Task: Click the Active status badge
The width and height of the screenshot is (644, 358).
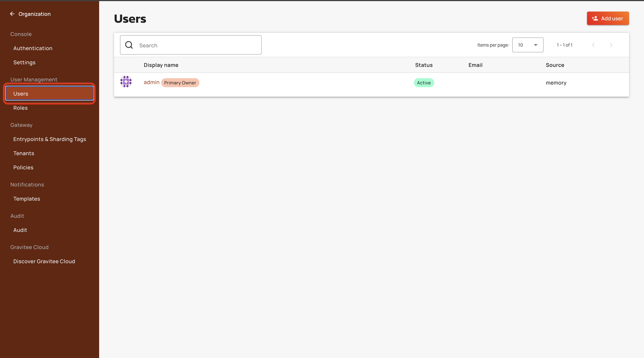Action: (424, 83)
